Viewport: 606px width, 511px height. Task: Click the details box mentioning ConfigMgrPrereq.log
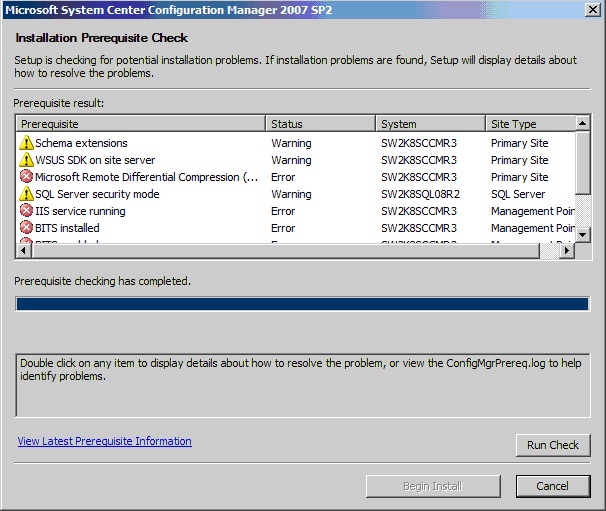[303, 385]
